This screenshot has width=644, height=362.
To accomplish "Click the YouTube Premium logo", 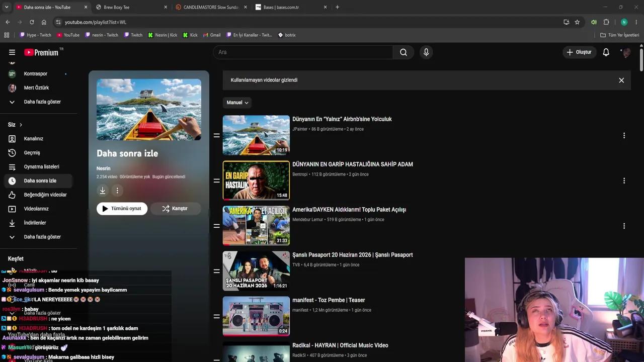I will pos(41,52).
